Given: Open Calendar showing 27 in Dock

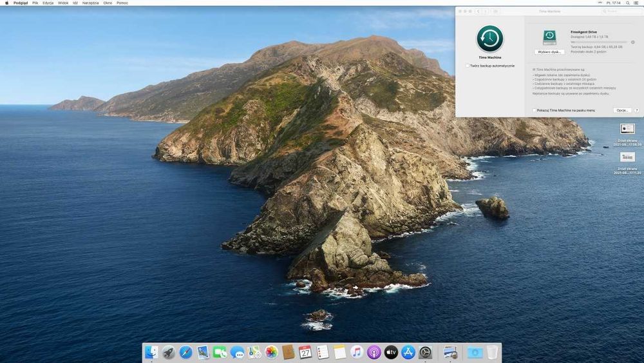Looking at the screenshot, I should point(305,352).
